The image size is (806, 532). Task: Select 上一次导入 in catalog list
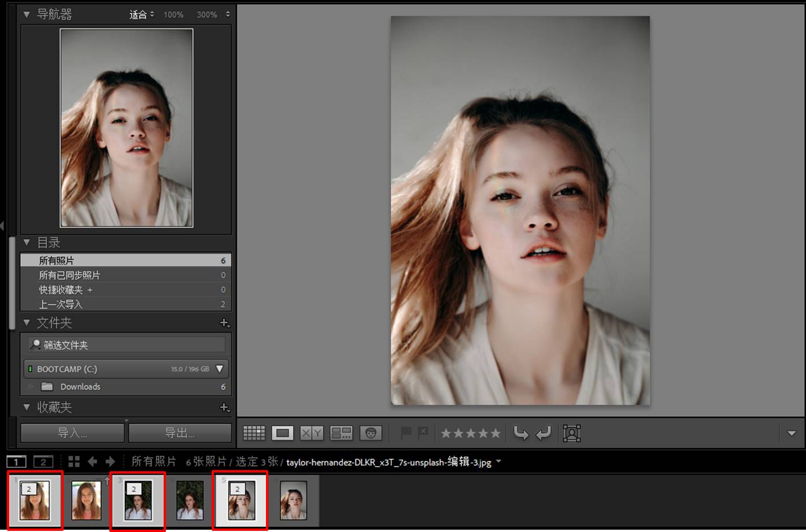coord(61,304)
